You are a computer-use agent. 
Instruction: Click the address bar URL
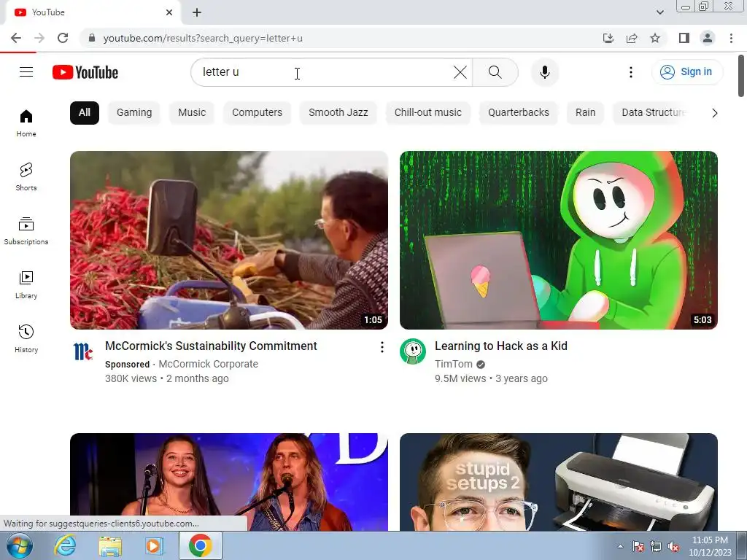pyautogui.click(x=203, y=38)
